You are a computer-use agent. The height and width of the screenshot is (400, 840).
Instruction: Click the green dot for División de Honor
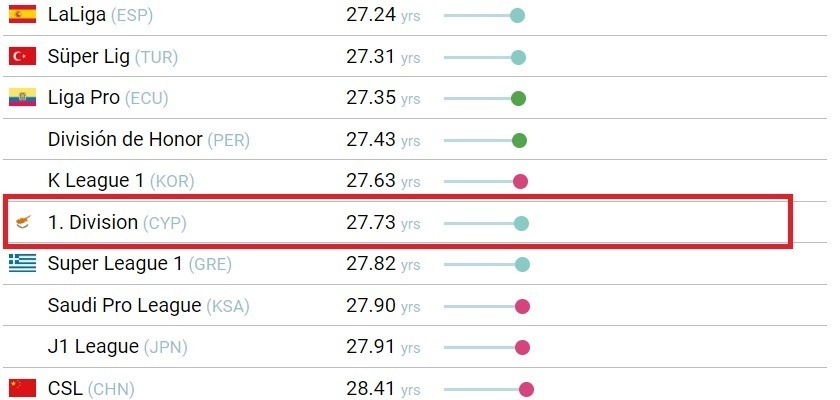[x=519, y=140]
